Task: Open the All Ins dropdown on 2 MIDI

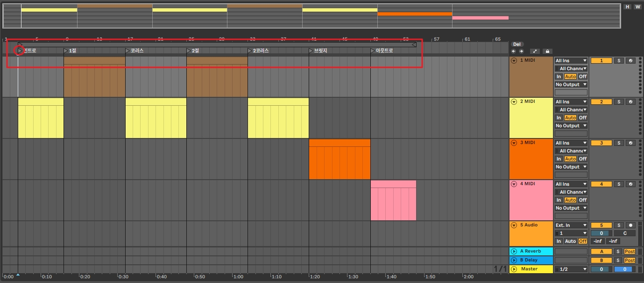Action: coord(571,102)
